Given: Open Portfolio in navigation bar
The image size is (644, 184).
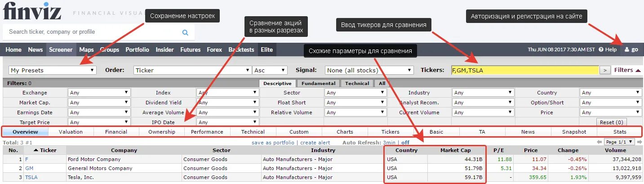Looking at the screenshot, I should click(x=137, y=49).
